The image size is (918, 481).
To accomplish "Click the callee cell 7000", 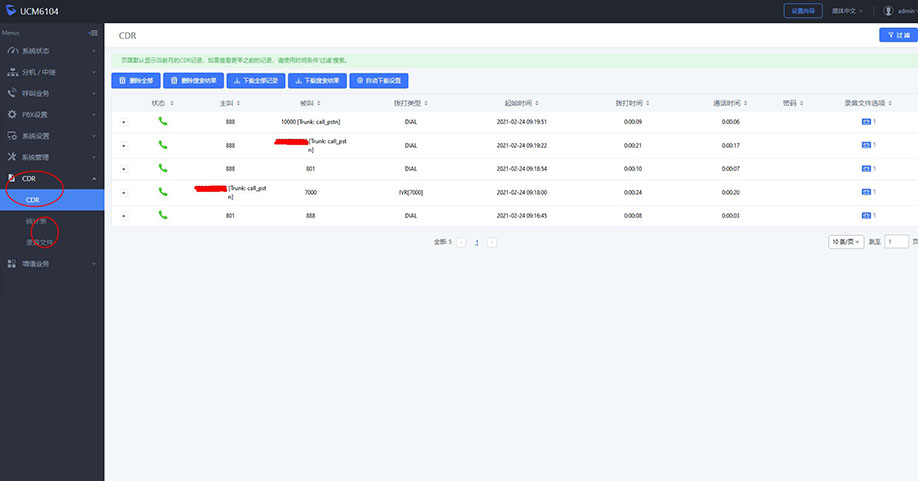I will [x=310, y=192].
